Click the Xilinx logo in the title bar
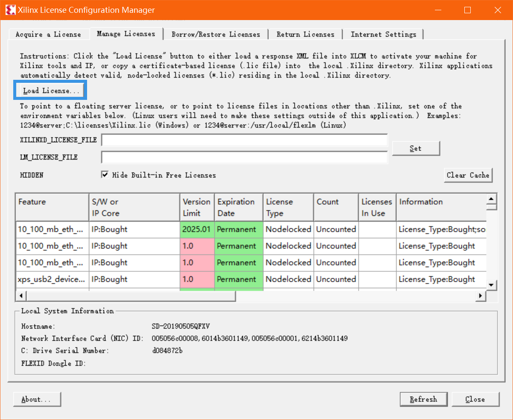Image resolution: width=513 pixels, height=420 pixels. click(x=10, y=10)
